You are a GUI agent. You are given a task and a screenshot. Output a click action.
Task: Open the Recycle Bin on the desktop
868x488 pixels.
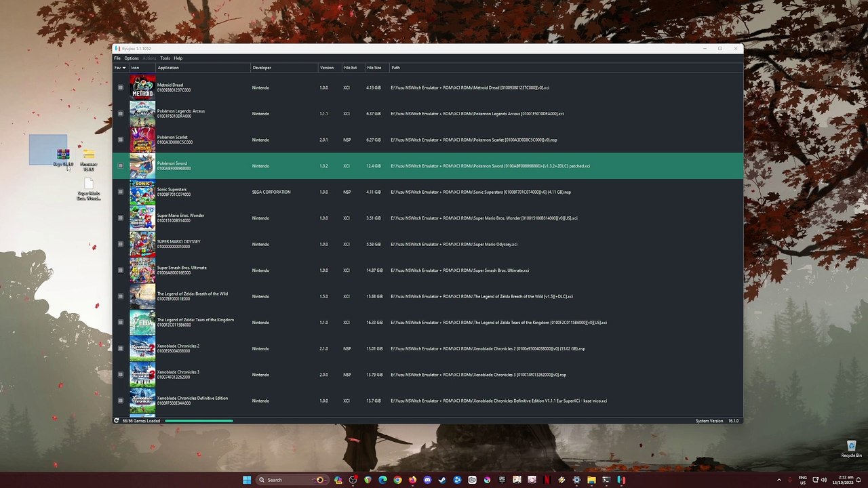(851, 449)
